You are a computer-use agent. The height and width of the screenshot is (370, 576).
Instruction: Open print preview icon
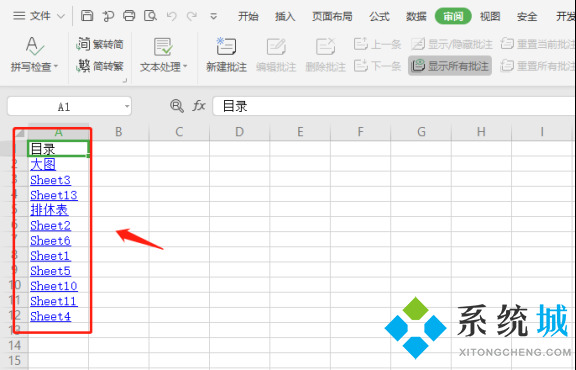point(150,16)
